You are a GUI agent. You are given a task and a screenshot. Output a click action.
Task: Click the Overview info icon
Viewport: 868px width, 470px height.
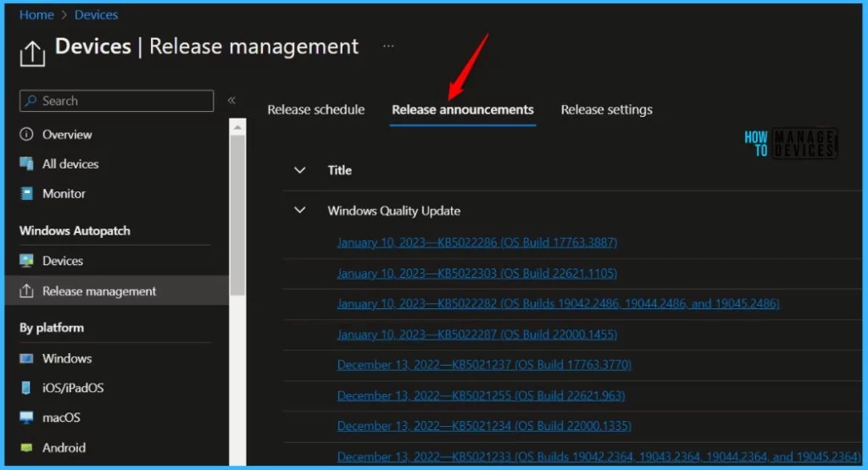tap(26, 135)
